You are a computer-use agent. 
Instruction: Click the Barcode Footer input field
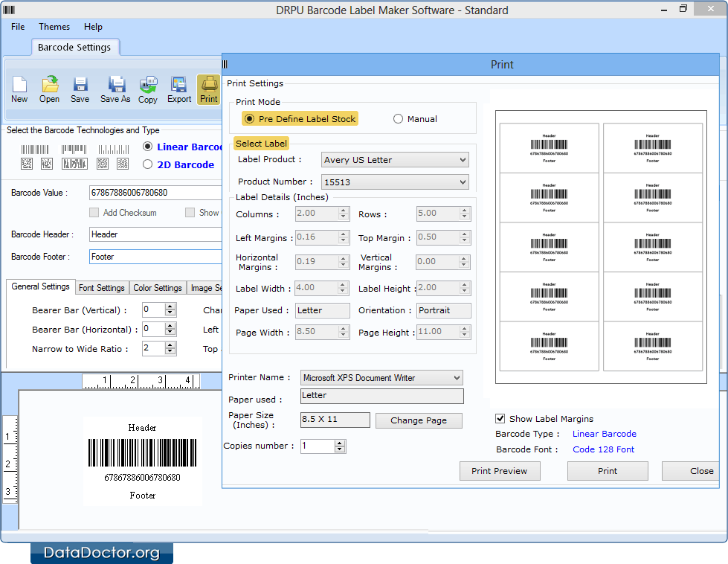click(x=155, y=257)
